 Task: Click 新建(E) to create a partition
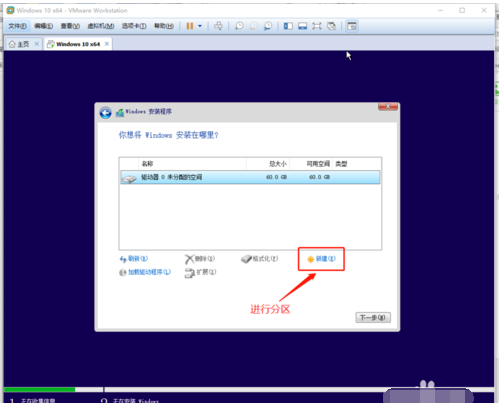pos(321,259)
